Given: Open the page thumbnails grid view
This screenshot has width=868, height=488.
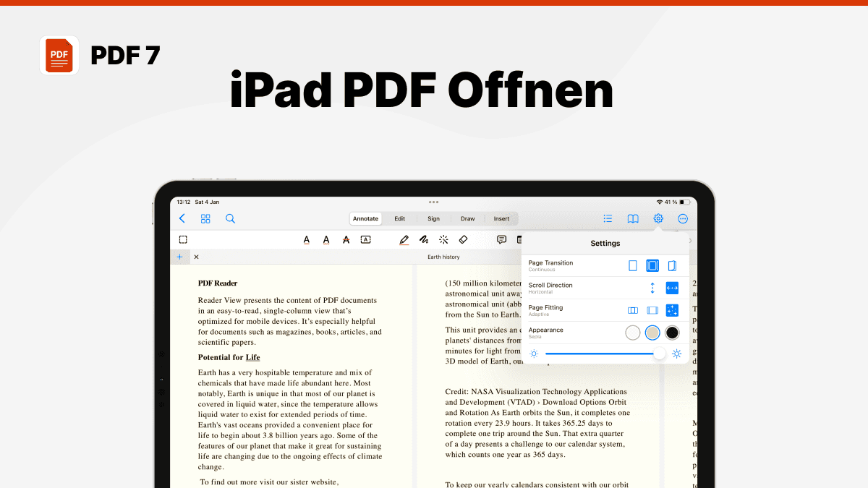Looking at the screenshot, I should [x=205, y=218].
